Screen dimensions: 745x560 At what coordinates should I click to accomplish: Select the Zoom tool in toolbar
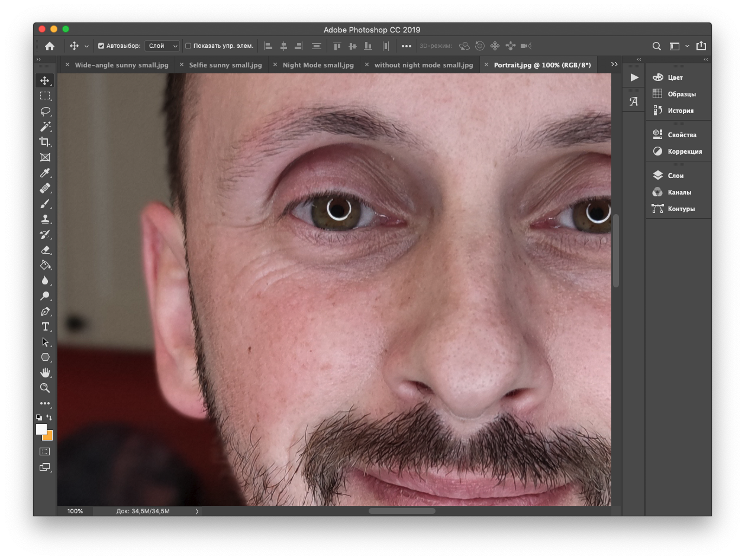click(x=45, y=388)
